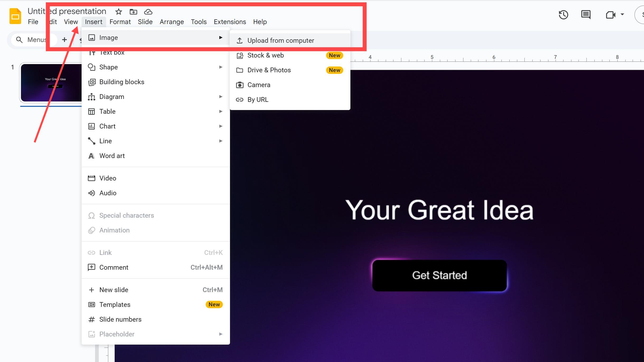
Task: Select Slide numbers label
Action: point(120,319)
